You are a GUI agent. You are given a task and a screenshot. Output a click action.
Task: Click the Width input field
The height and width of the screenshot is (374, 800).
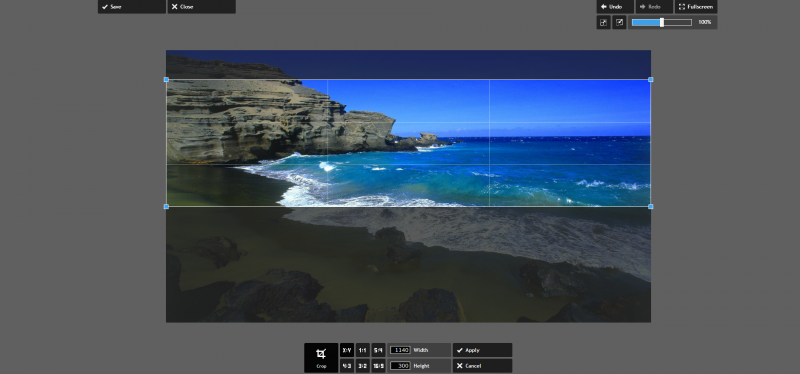pos(400,350)
